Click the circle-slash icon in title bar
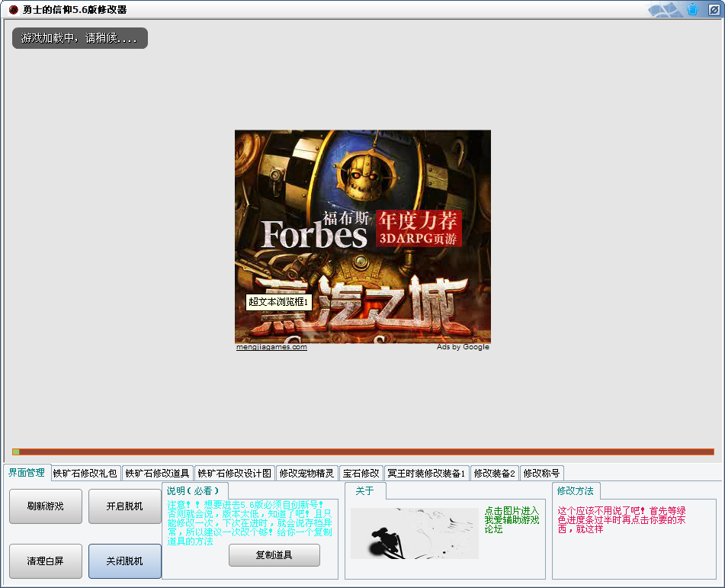The width and height of the screenshot is (725, 588). (x=714, y=9)
